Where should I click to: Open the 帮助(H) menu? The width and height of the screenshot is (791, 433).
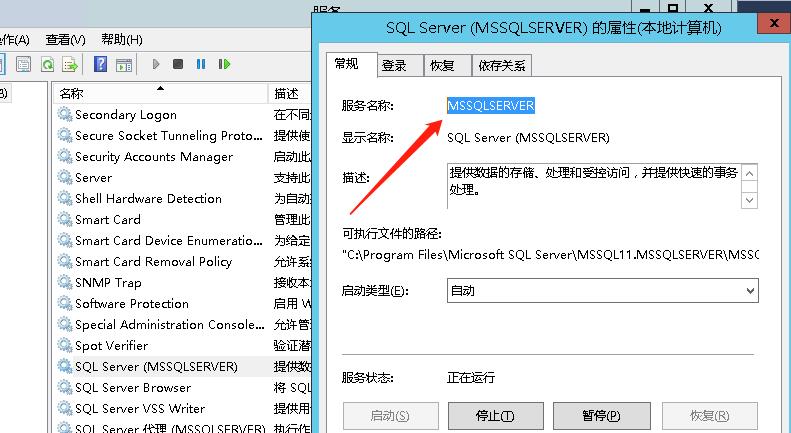point(122,39)
